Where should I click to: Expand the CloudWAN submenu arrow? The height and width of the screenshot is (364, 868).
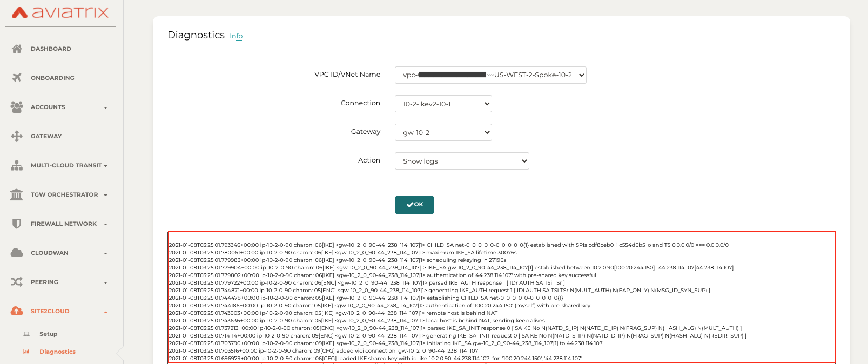coord(105,253)
